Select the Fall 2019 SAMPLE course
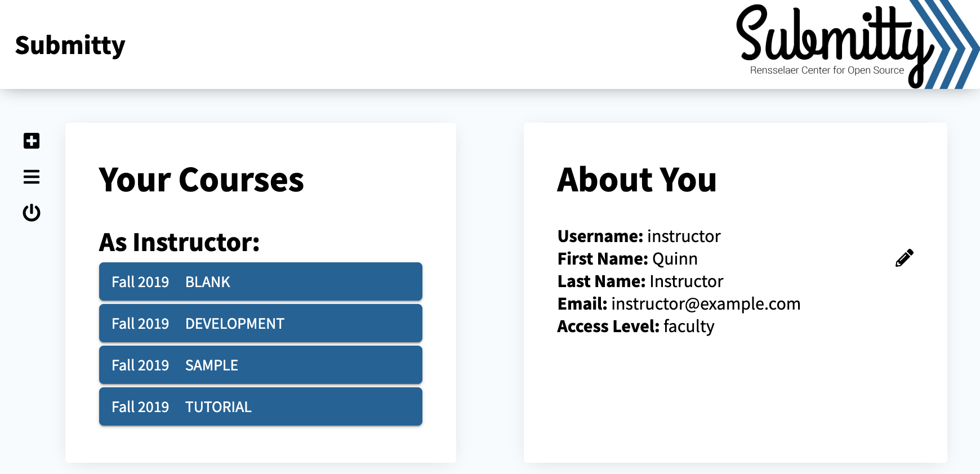This screenshot has height=474, width=980. 261,365
